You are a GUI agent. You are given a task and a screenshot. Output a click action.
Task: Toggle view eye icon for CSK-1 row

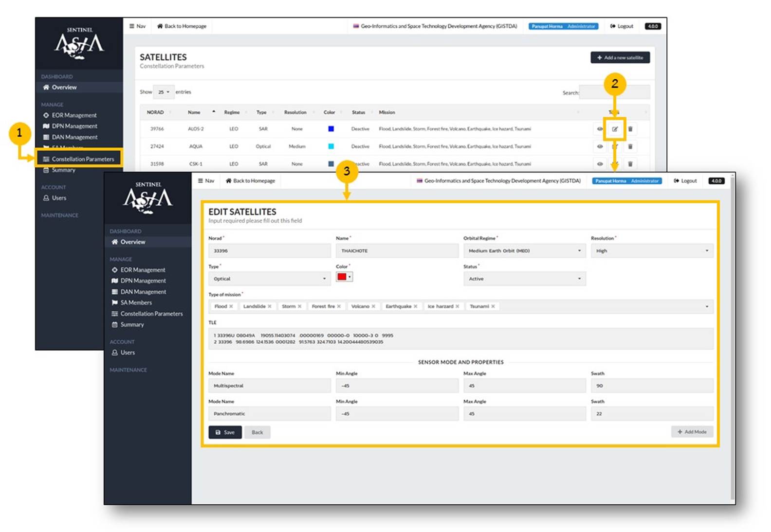[x=600, y=164]
